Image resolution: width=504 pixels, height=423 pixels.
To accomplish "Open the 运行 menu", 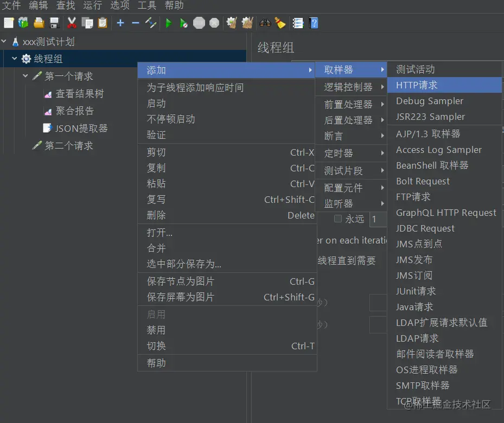I will pos(93,5).
